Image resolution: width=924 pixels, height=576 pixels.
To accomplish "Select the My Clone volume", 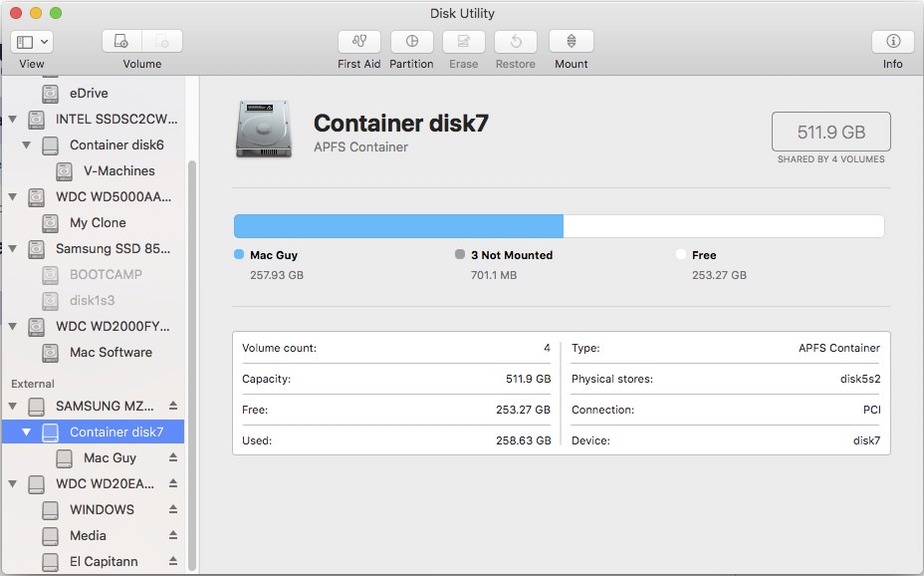I will [98, 223].
